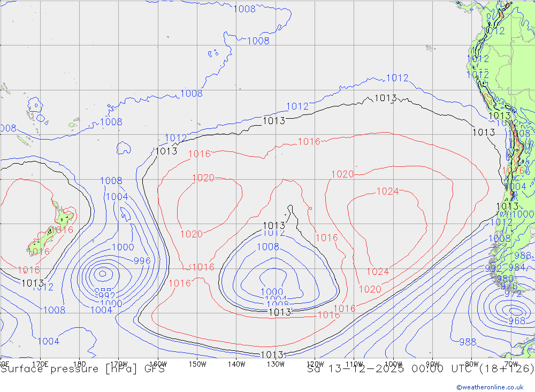
Task: Click the '70W' longitude axis label
Action: (x=511, y=364)
